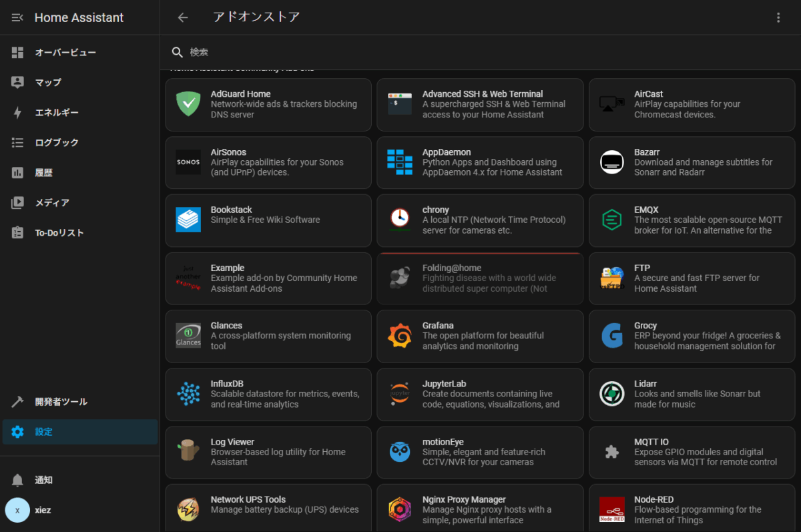Click the FTP folder icon

pyautogui.click(x=612, y=278)
